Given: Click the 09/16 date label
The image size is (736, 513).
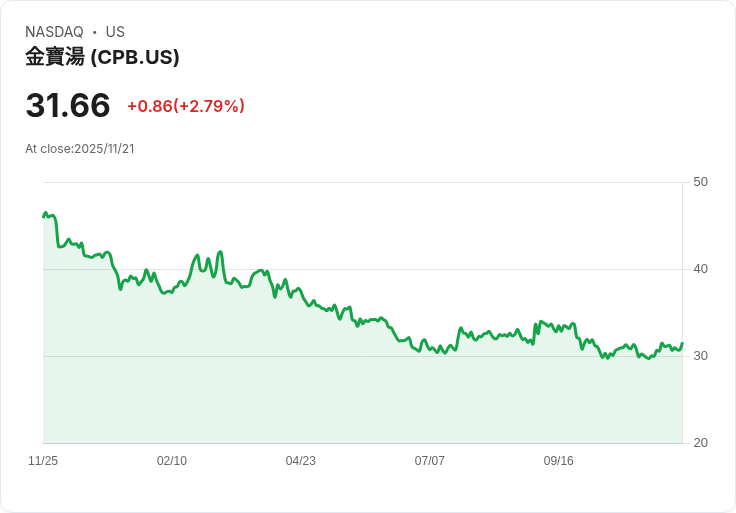Looking at the screenshot, I should pyautogui.click(x=558, y=461).
